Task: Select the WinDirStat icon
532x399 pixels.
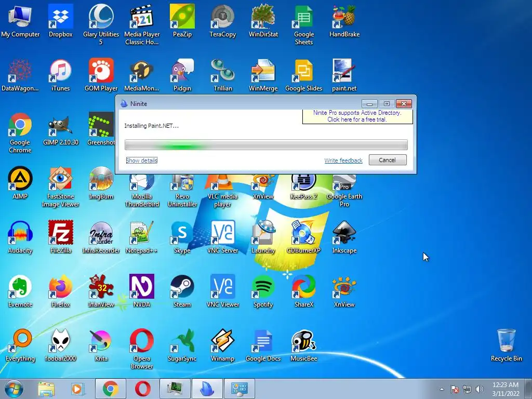Action: 263,21
